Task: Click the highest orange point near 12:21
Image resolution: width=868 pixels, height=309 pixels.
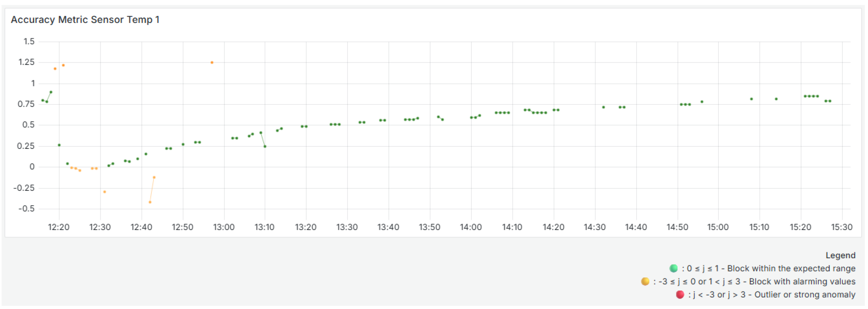Action: tap(63, 65)
